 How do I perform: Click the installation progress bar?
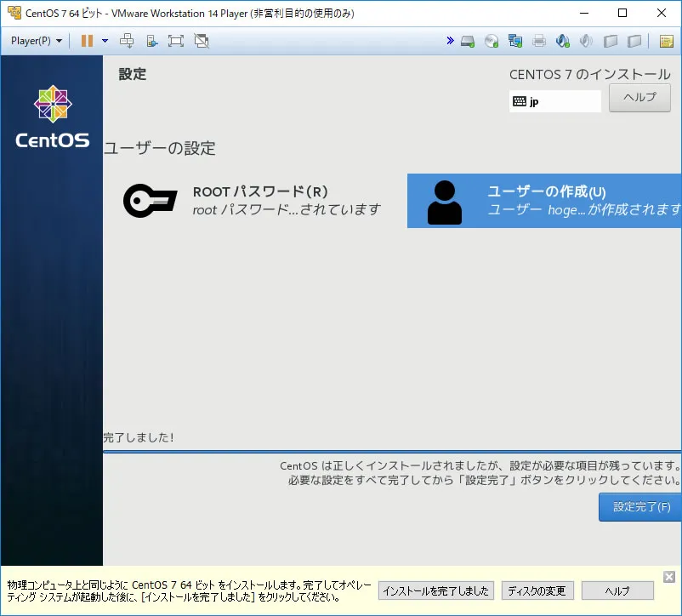392,452
